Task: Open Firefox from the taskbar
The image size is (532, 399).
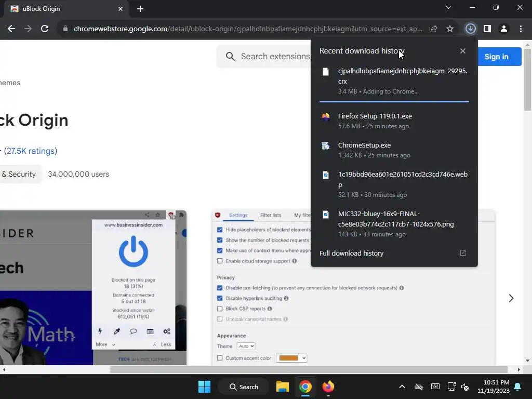Action: 328,387
